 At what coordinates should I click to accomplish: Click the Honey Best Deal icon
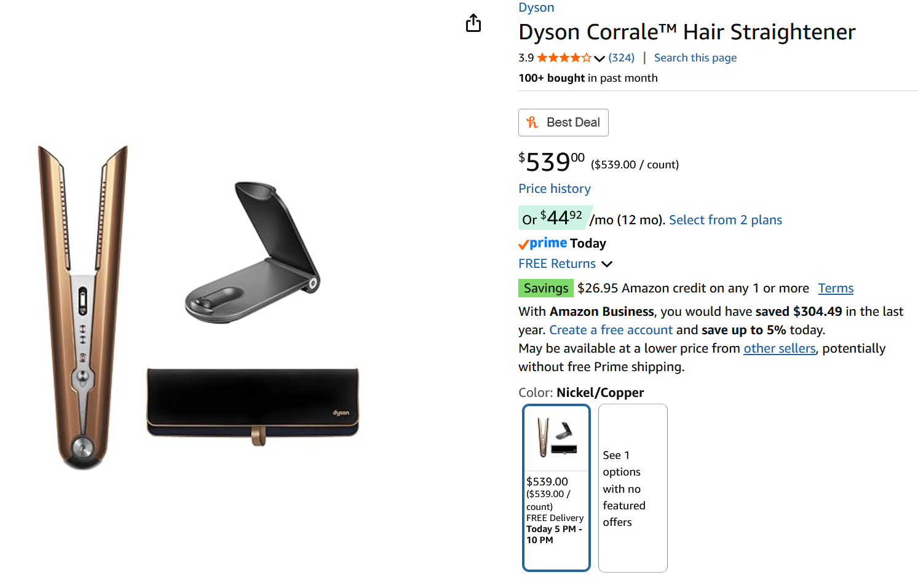532,122
